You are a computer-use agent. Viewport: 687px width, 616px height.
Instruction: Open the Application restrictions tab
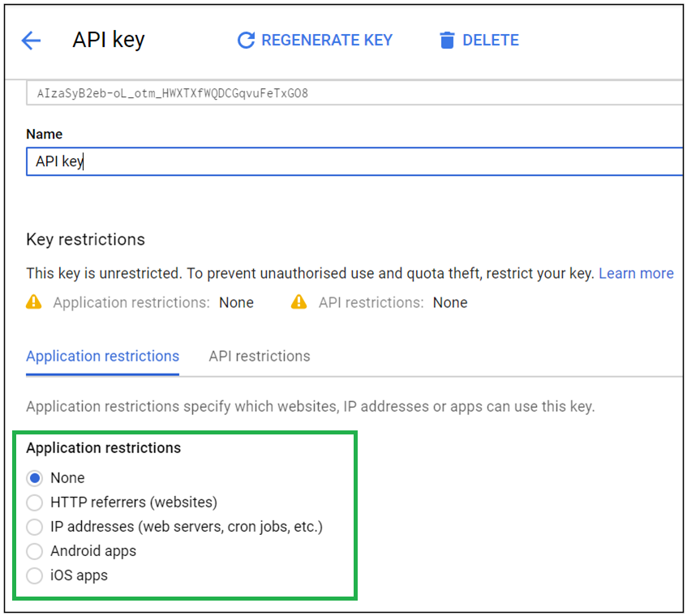coord(102,356)
